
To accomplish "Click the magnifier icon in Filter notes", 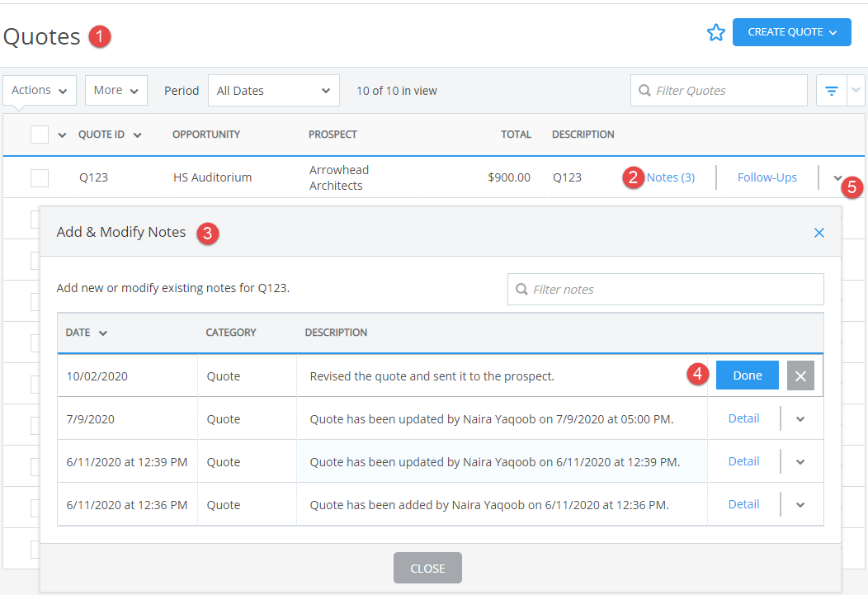I will pyautogui.click(x=521, y=289).
